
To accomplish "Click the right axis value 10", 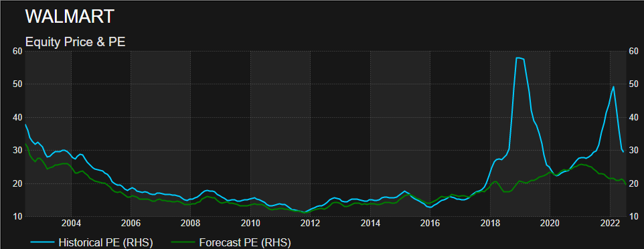I will click(x=633, y=216).
